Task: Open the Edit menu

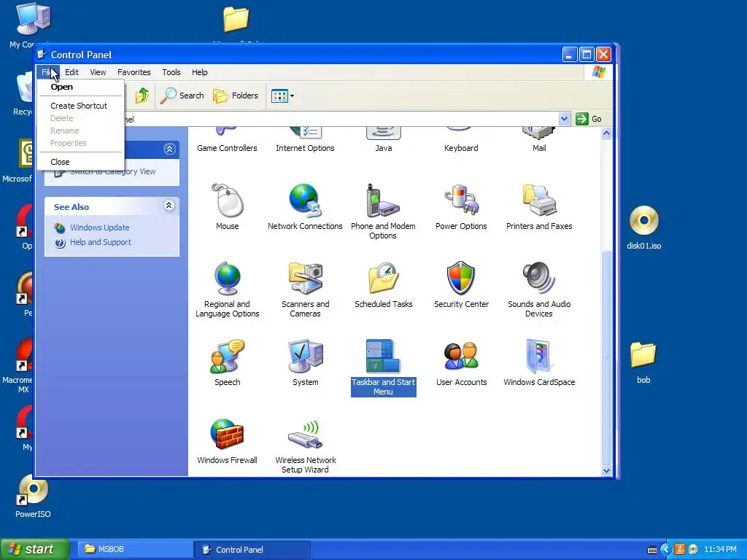Action: 71,72
